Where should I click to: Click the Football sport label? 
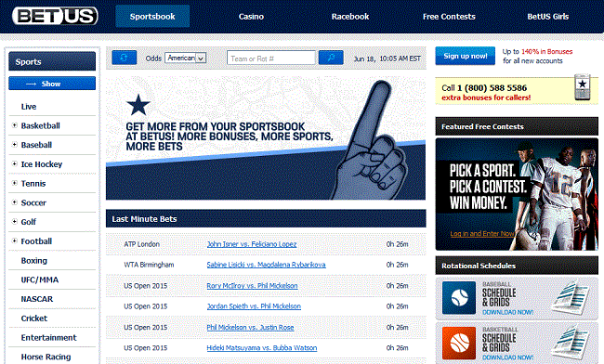point(36,241)
